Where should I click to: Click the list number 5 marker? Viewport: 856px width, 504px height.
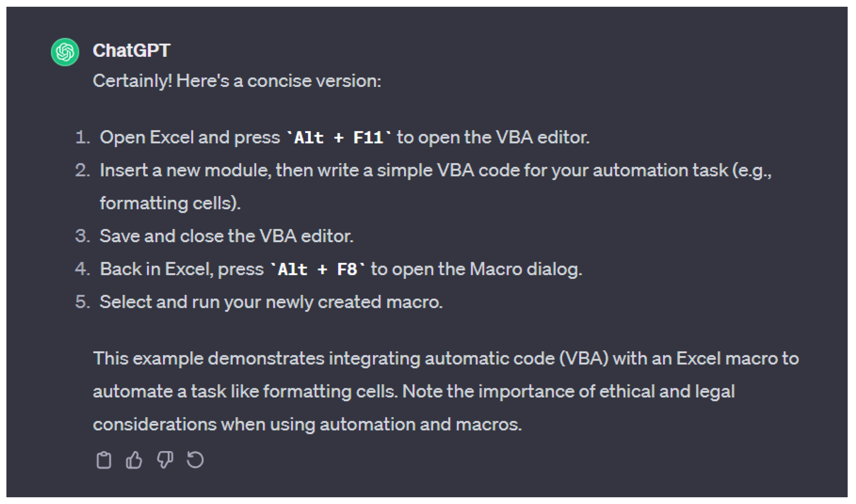point(82,302)
